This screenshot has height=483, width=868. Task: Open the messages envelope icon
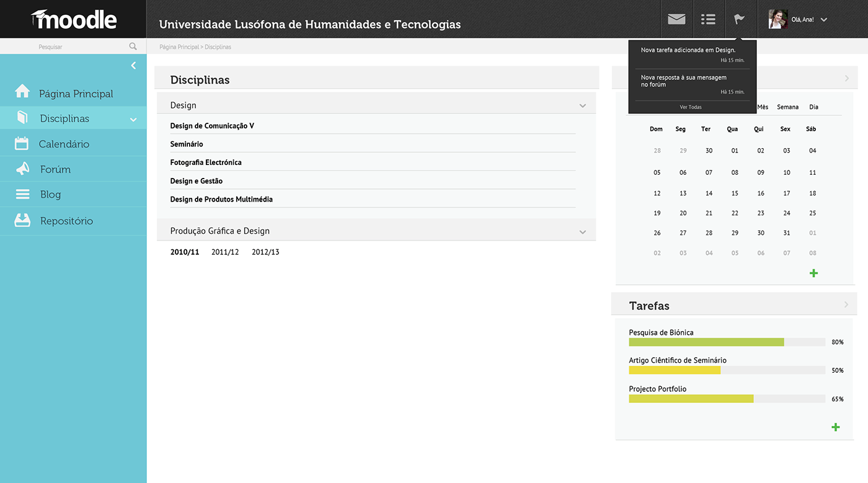(676, 19)
